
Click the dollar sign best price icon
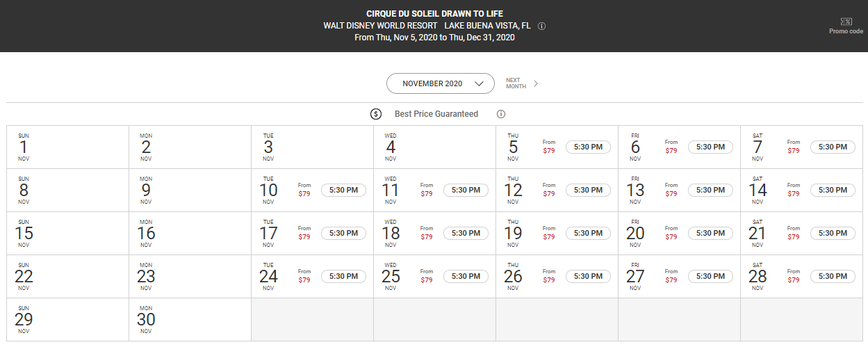tap(376, 114)
